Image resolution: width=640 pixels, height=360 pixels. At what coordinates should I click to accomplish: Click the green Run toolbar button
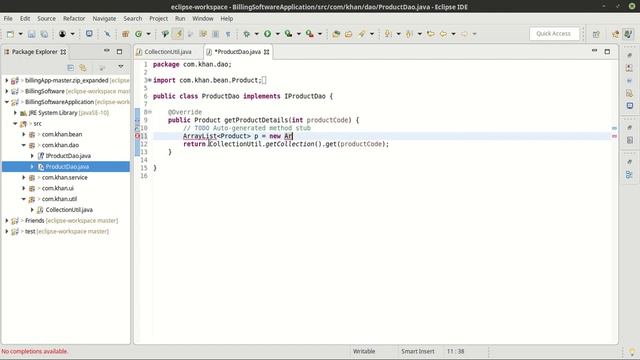click(267, 34)
